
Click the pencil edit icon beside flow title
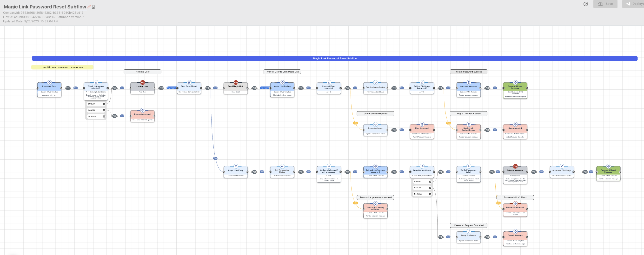tap(89, 7)
